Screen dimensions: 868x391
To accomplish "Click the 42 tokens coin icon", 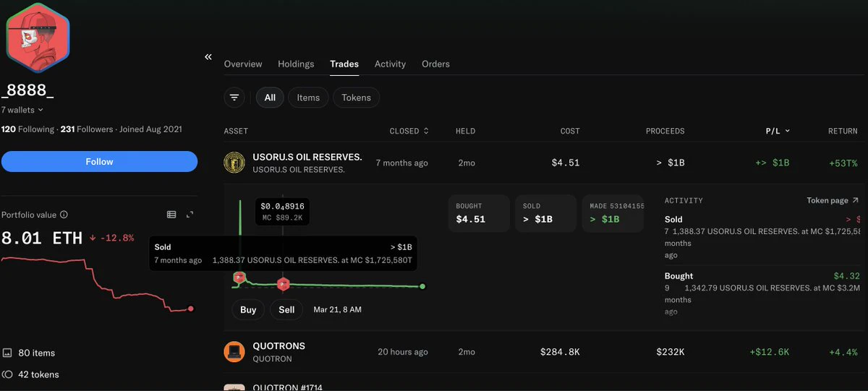I will pos(7,374).
